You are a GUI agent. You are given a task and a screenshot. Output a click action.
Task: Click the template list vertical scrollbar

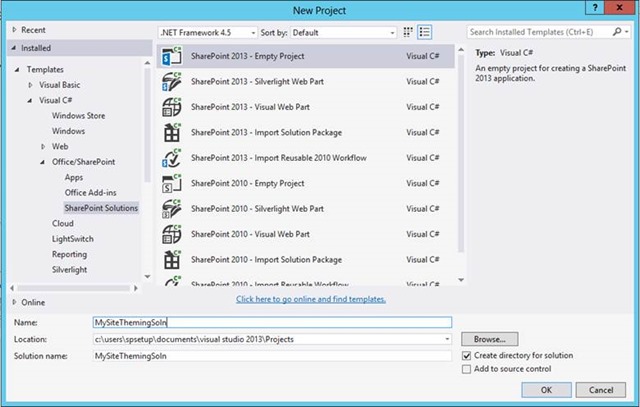(x=461, y=154)
